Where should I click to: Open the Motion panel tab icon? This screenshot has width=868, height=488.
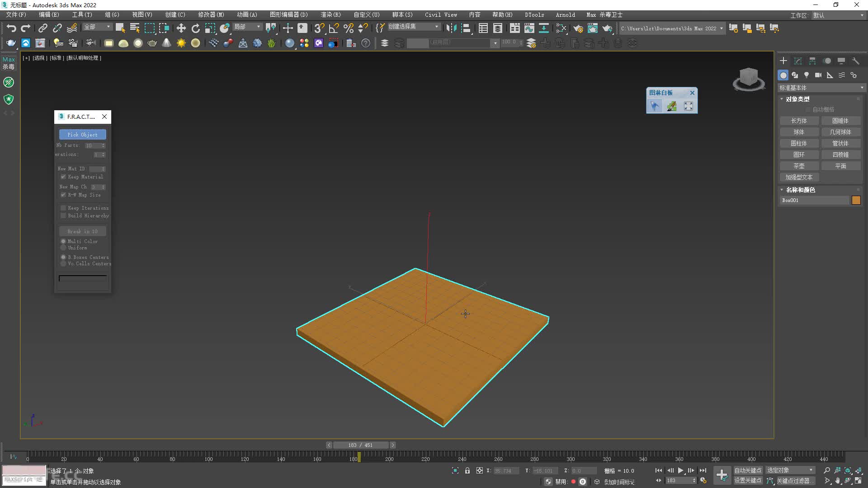pyautogui.click(x=827, y=61)
